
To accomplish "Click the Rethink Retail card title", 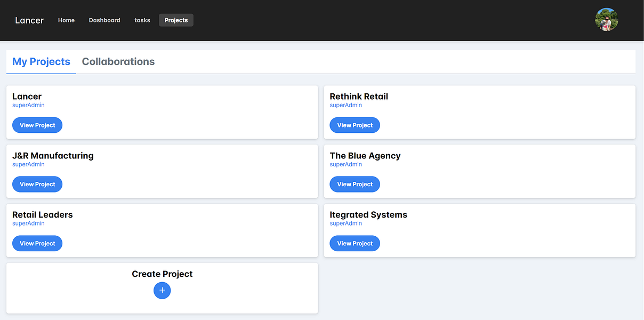I will coord(359,97).
